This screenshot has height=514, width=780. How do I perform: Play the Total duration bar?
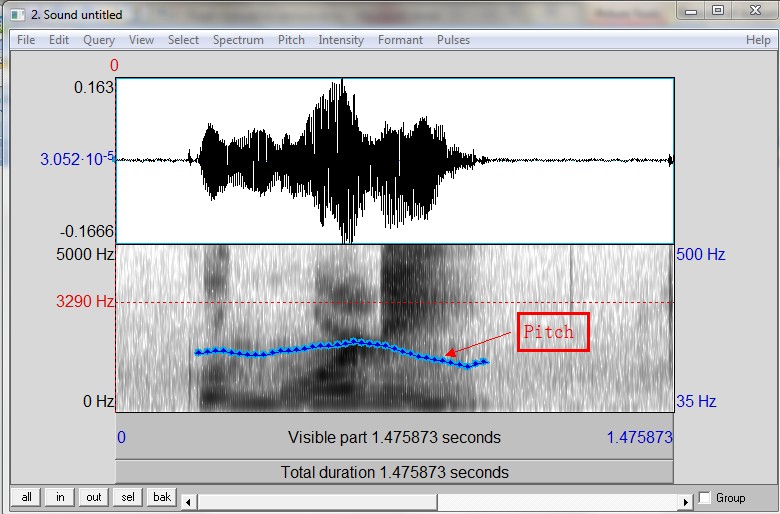[x=394, y=472]
